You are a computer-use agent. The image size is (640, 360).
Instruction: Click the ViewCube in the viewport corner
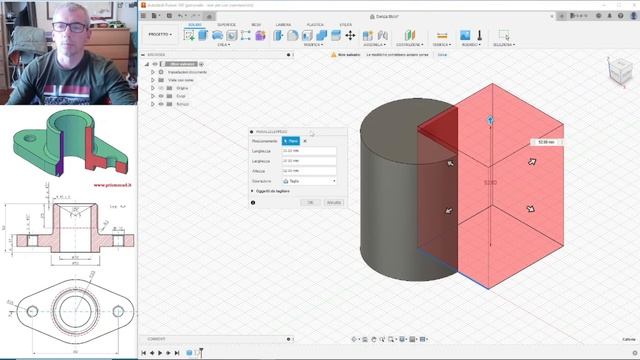coord(620,71)
